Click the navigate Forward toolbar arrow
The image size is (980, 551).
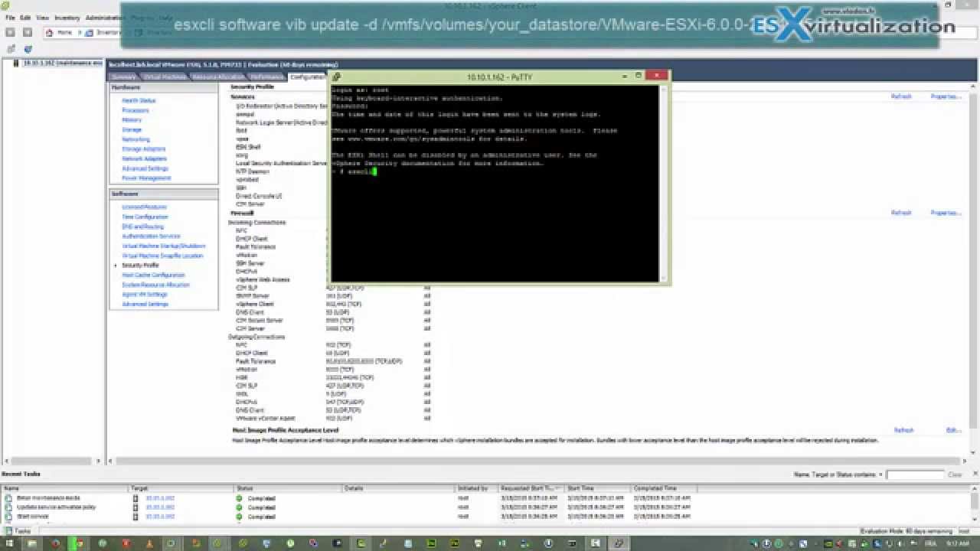(x=28, y=32)
